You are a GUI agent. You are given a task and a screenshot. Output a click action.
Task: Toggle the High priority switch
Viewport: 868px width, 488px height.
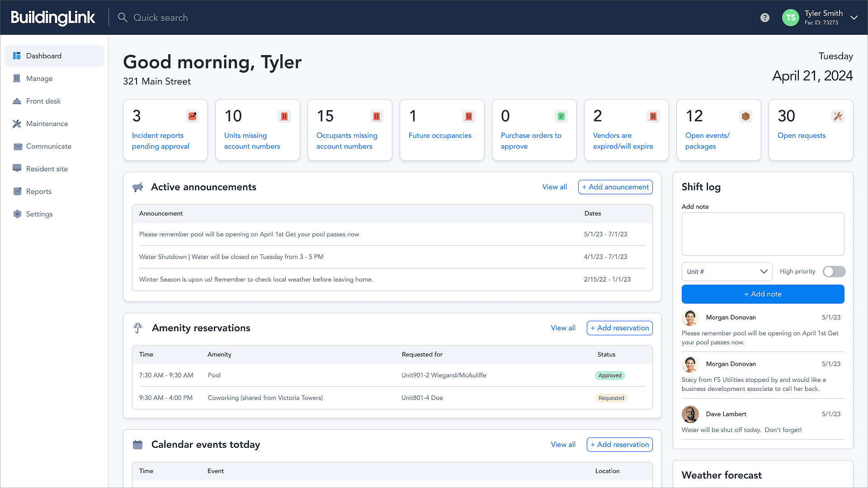pyautogui.click(x=834, y=272)
